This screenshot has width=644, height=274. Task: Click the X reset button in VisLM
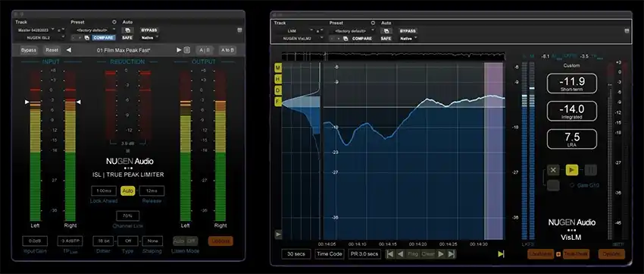point(553,170)
